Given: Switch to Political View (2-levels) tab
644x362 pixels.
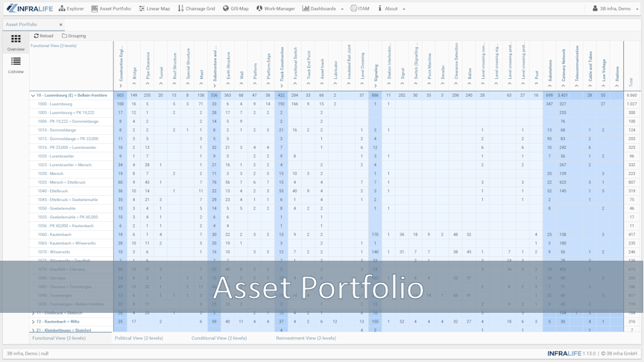Looking at the screenshot, I should (139, 338).
